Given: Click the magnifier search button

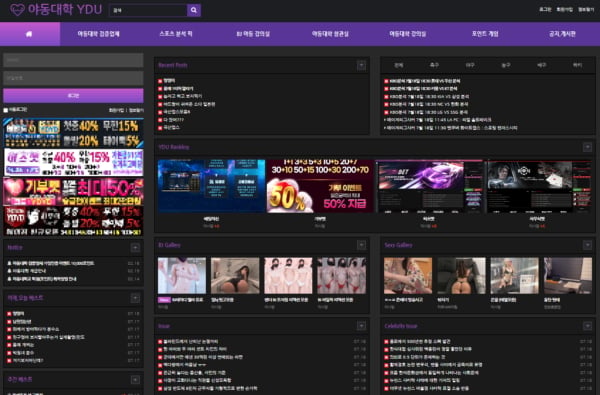Looking at the screenshot, I should 194,10.
